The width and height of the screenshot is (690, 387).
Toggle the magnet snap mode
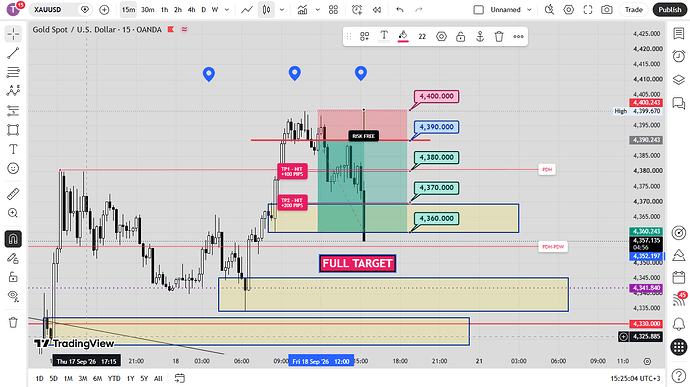click(13, 239)
